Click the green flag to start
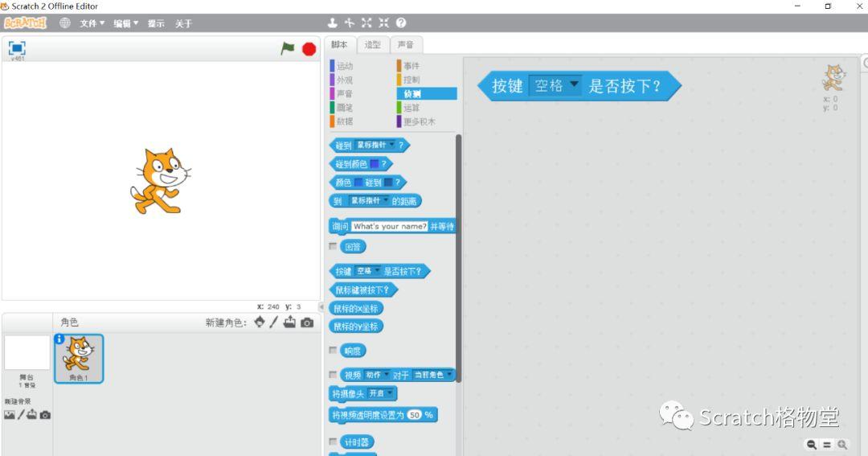 pos(287,48)
